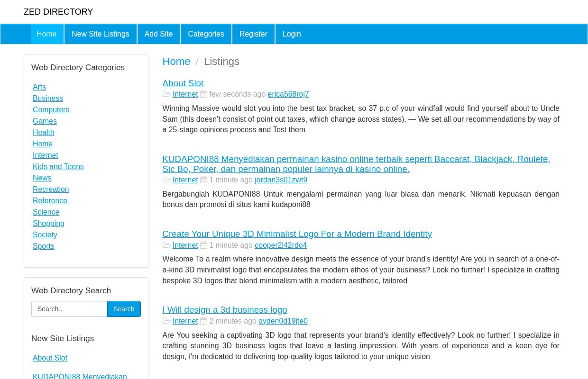Click the calendar icon next to ayden0d19jte0

coord(203,321)
